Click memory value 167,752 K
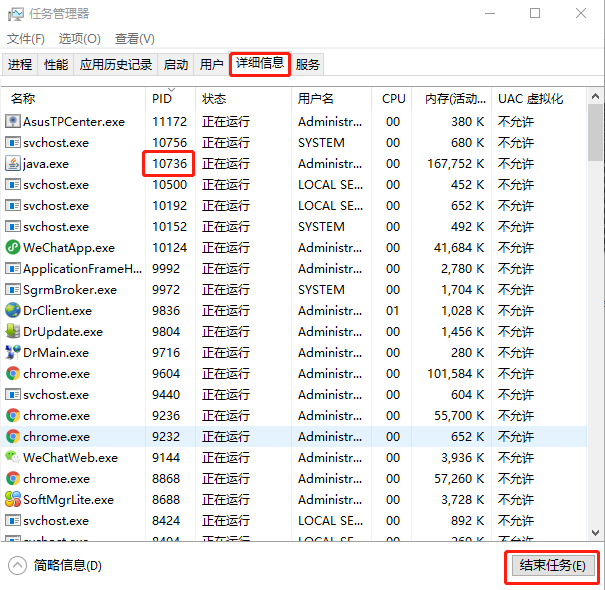Viewport: 605px width, 590px height. (x=455, y=164)
